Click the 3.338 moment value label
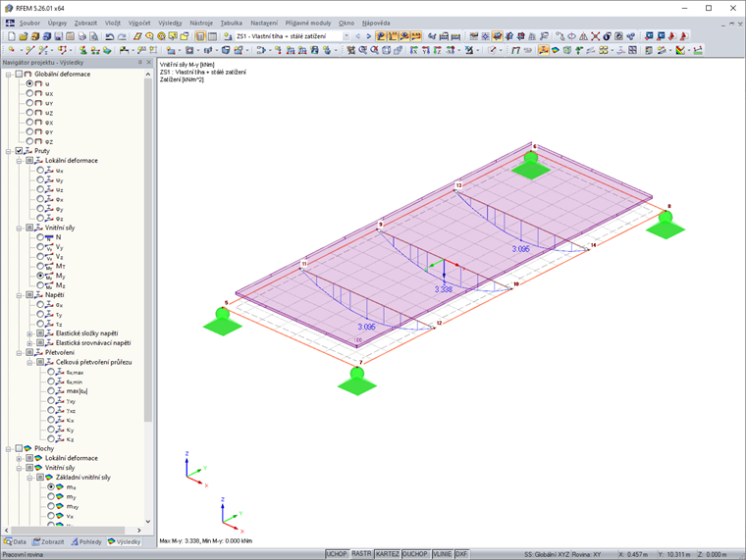 pos(444,289)
